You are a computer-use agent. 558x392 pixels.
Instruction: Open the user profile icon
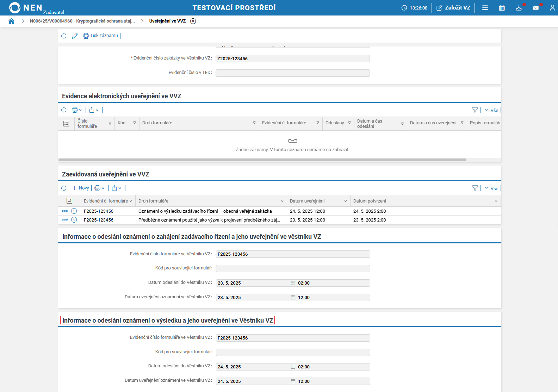click(x=552, y=8)
